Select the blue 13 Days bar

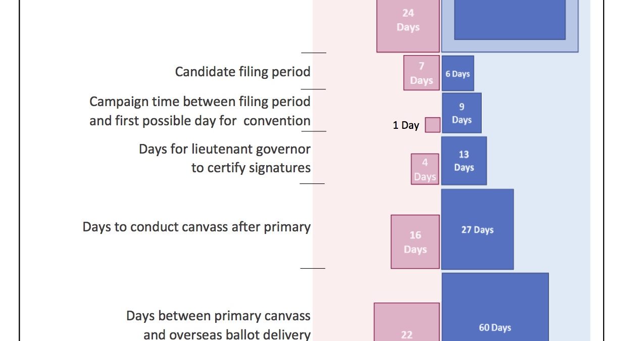coord(464,161)
